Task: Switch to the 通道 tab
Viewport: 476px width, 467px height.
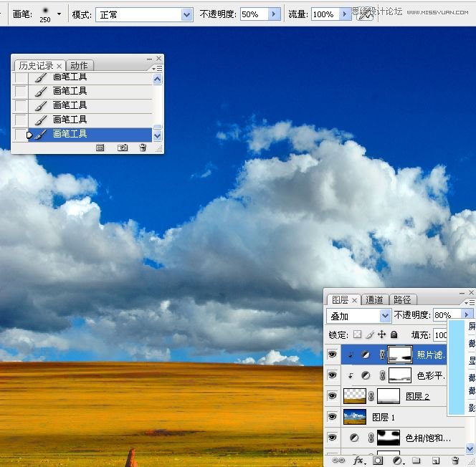Action: coord(374,299)
